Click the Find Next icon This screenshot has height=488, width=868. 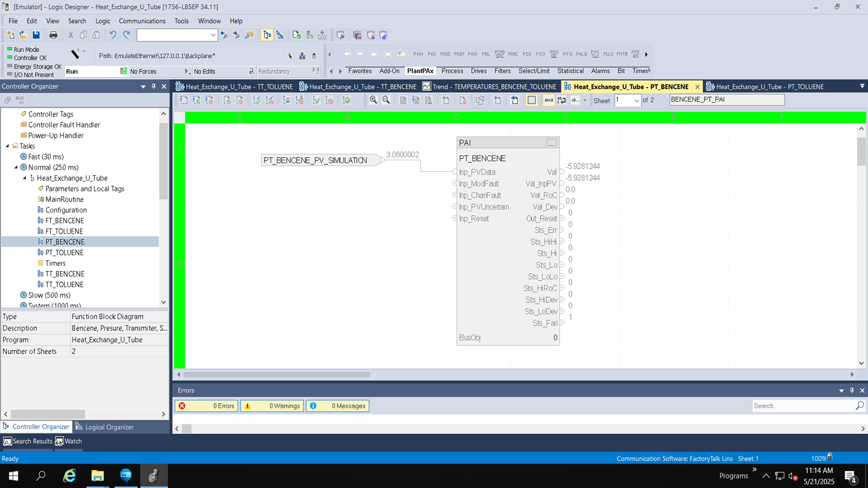tap(237, 35)
